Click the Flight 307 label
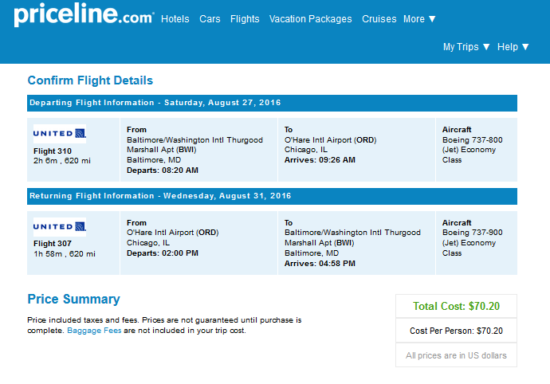Screen dimensions: 550x384 point(52,243)
